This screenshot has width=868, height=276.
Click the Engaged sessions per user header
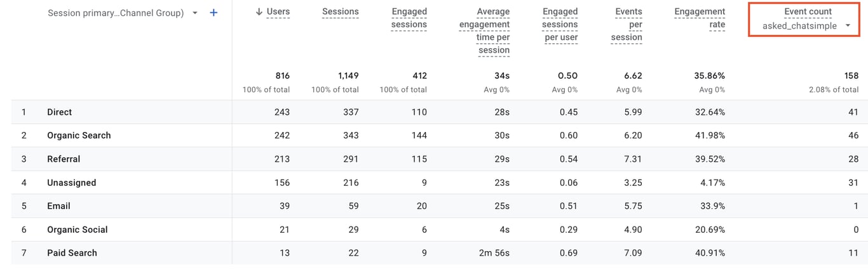[559, 24]
